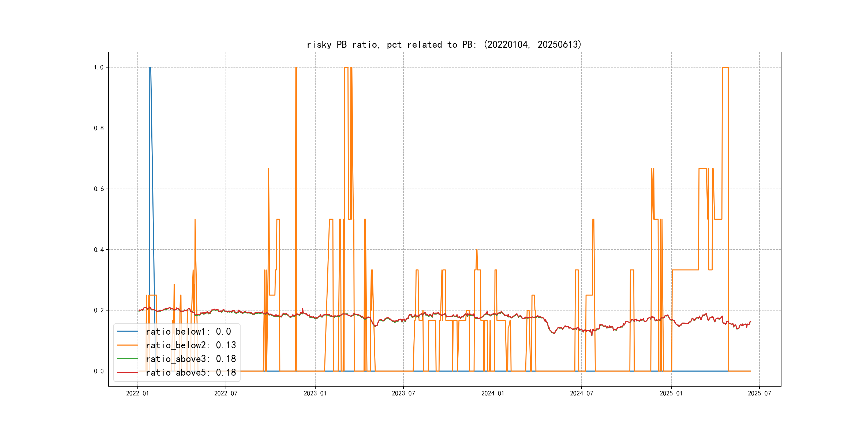Click the 2022-07 x-axis tick label
Image resolution: width=868 pixels, height=434 pixels.
(226, 393)
